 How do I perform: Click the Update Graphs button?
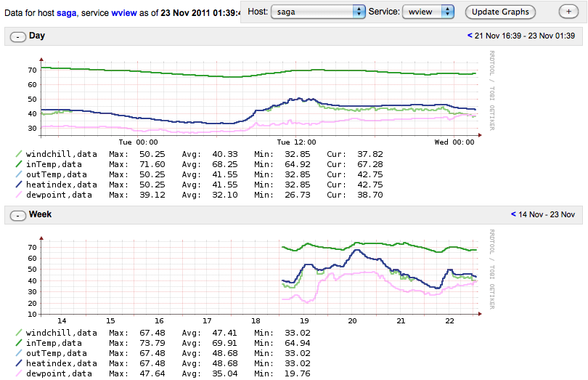pos(500,12)
